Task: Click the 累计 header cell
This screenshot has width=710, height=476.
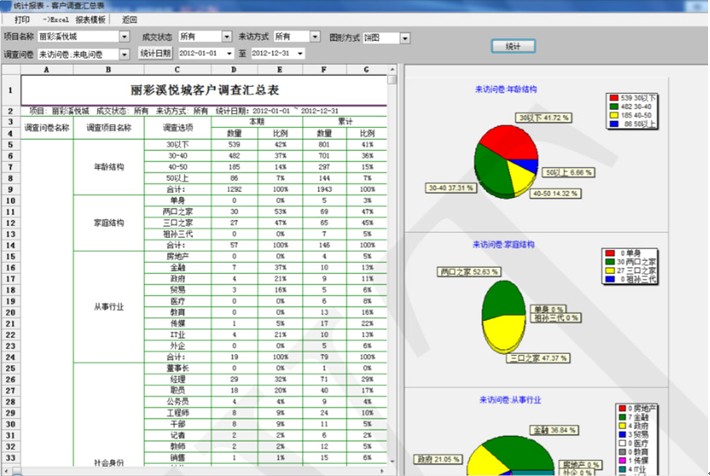Action: pyautogui.click(x=345, y=121)
